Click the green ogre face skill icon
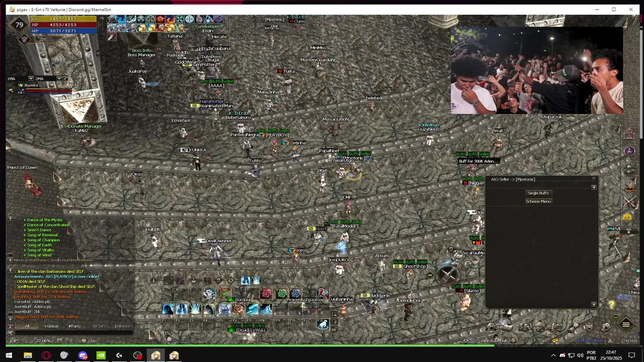Image resolution: width=644 pixels, height=362 pixels. (225, 293)
